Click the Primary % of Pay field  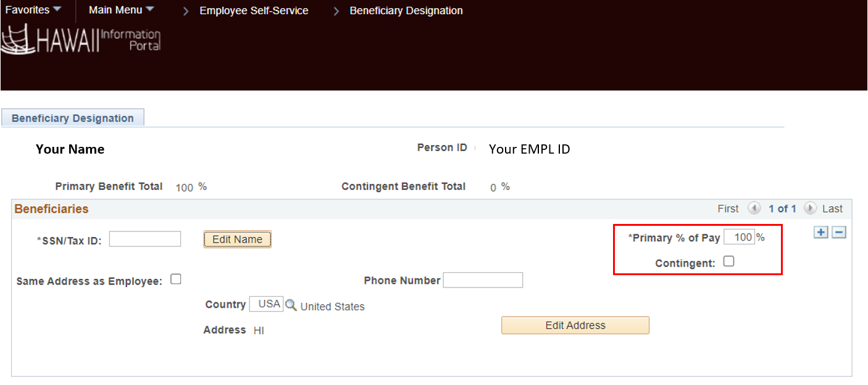[x=739, y=237]
